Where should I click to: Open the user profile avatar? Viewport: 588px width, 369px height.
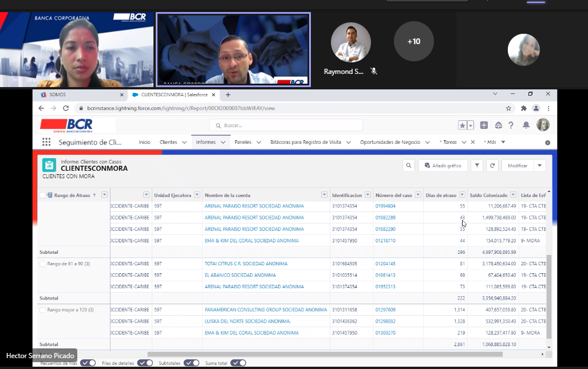click(543, 125)
